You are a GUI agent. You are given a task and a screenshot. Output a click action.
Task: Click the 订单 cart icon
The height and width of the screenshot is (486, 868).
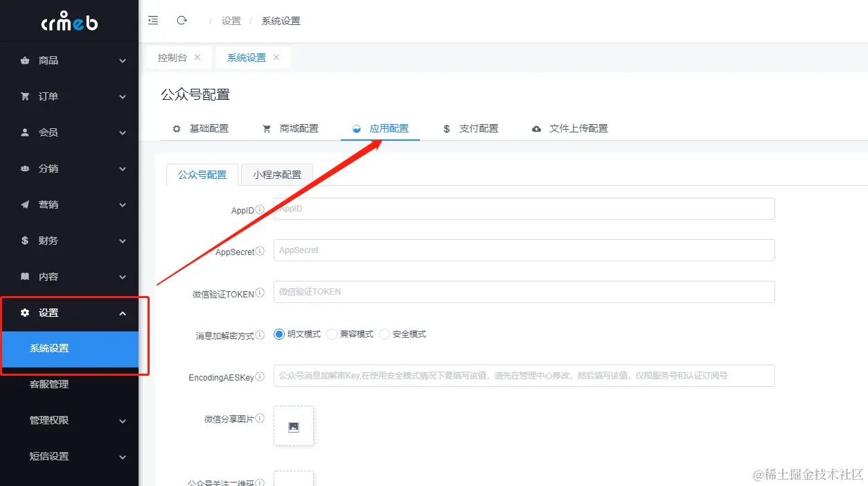(x=25, y=97)
